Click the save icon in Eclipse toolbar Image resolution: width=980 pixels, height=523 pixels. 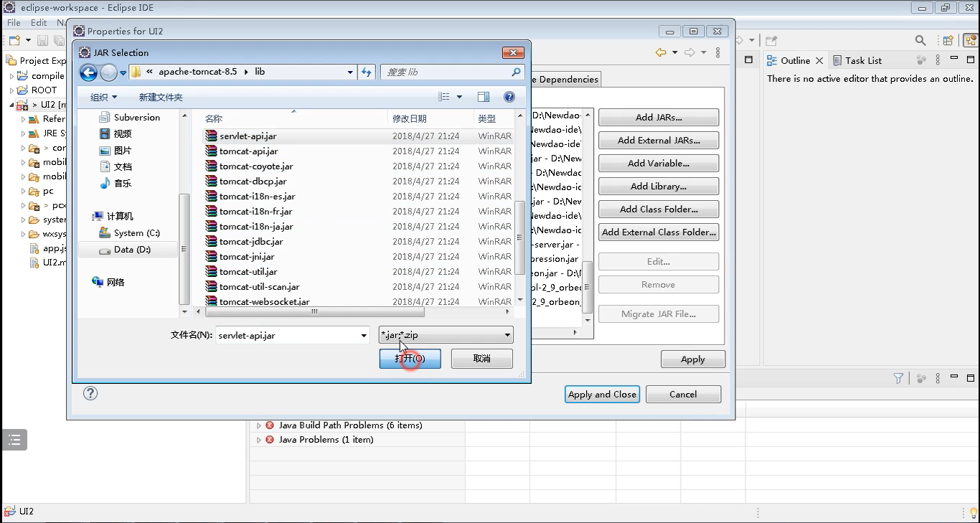pos(43,41)
